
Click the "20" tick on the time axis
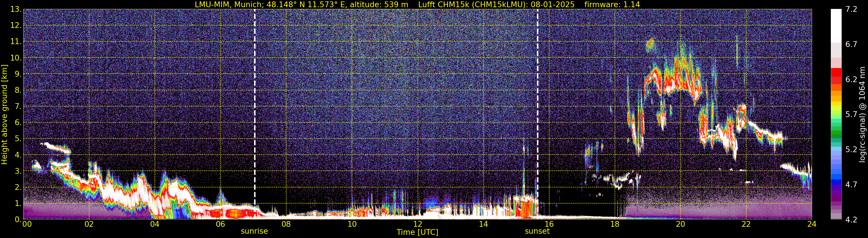(x=680, y=224)
